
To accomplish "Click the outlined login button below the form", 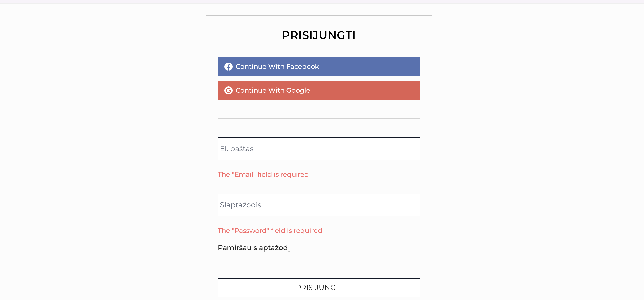I will click(319, 288).
